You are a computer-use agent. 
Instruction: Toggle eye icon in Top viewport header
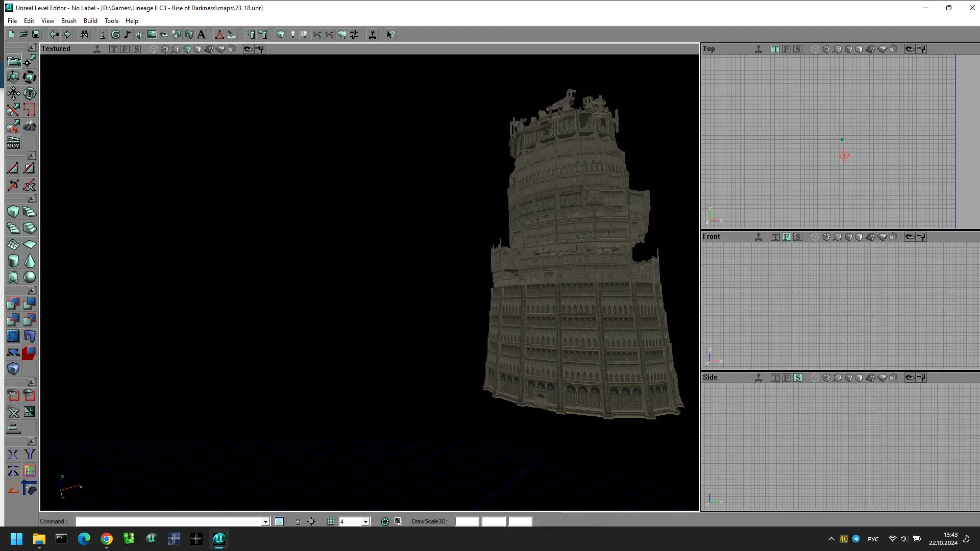coord(910,49)
